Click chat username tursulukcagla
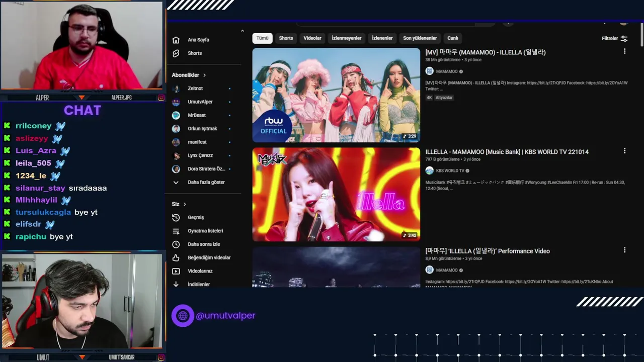This screenshot has width=644, height=362. (43, 212)
